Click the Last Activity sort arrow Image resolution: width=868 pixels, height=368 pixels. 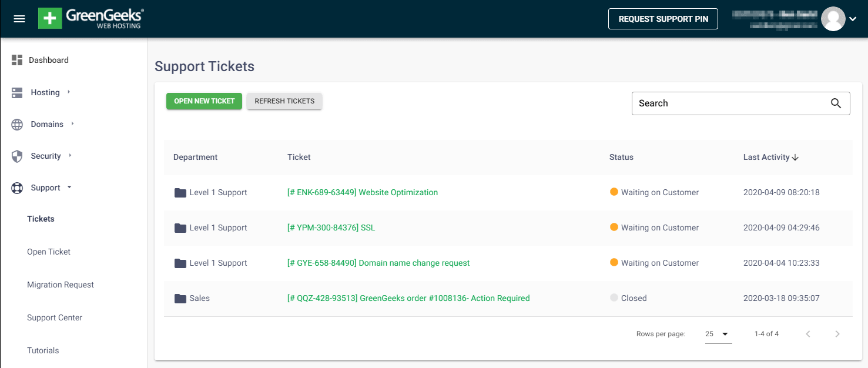click(x=795, y=158)
